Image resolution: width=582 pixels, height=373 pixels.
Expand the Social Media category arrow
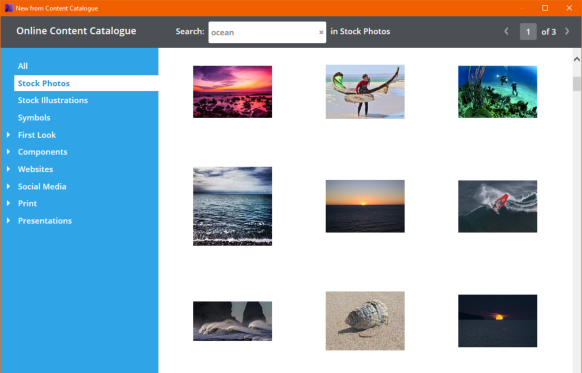9,186
